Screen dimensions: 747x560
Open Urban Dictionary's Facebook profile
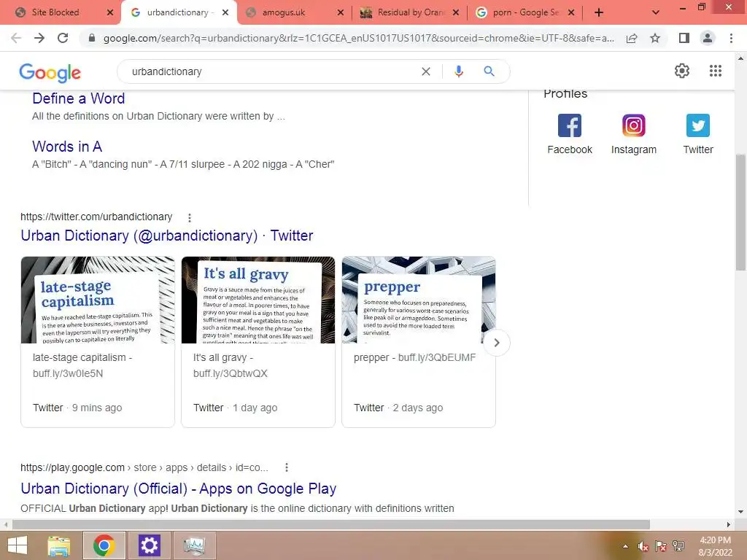(570, 134)
